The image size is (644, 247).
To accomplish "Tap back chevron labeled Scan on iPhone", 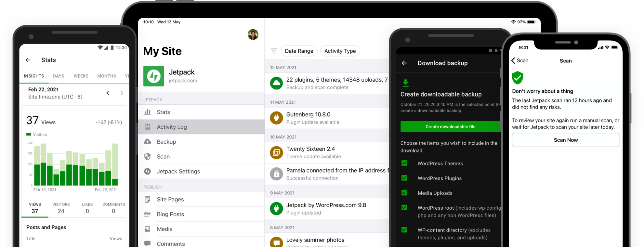I will pyautogui.click(x=520, y=61).
